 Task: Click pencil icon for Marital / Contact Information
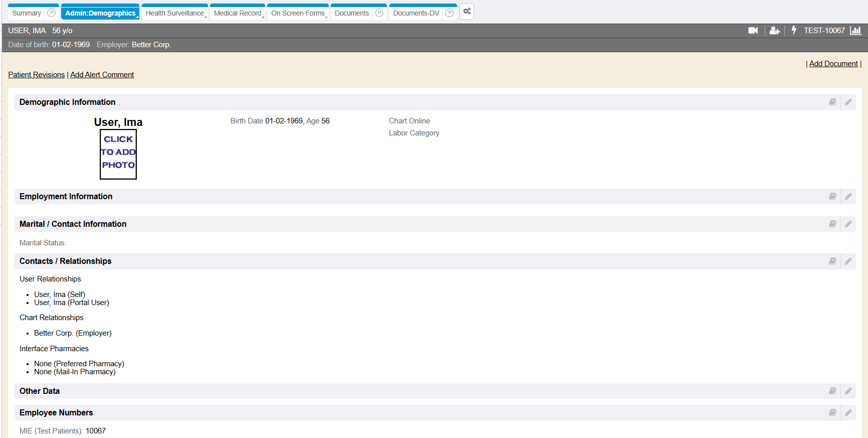click(848, 224)
